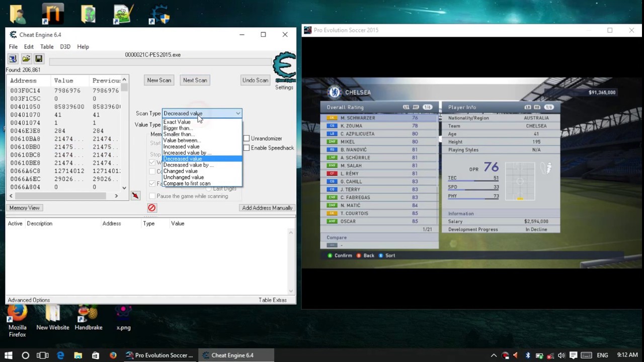644x362 pixels.
Task: Click the GK badge beside M. Schwarzer
Action: pyautogui.click(x=332, y=118)
